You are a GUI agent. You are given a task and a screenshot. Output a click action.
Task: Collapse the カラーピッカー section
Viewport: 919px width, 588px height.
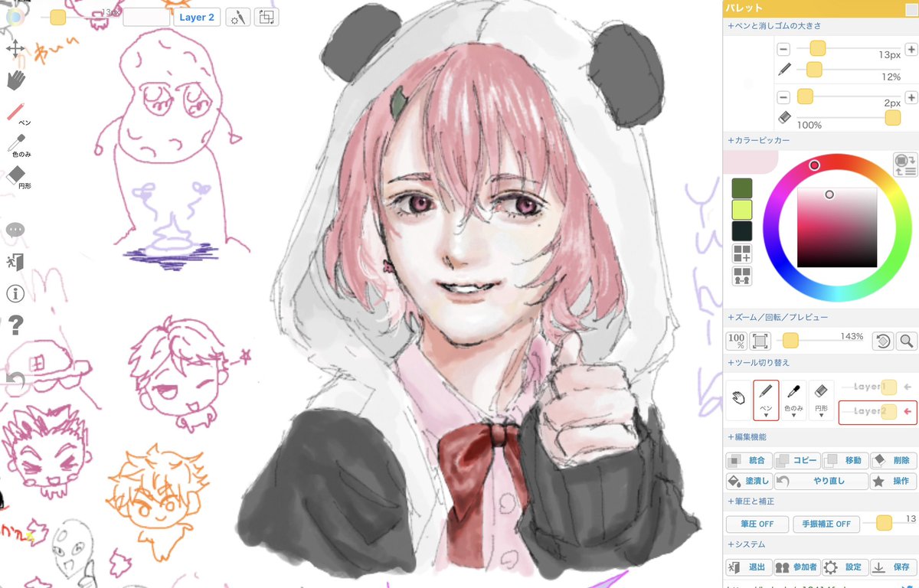(x=758, y=141)
